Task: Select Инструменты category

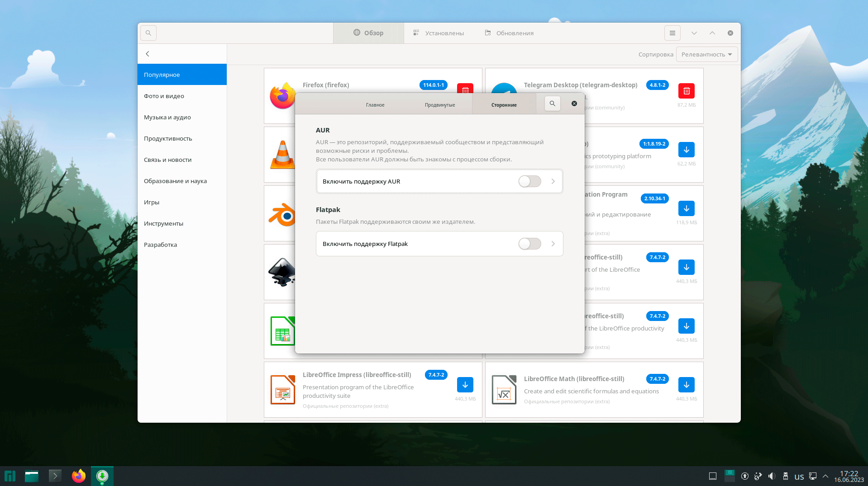Action: click(182, 223)
